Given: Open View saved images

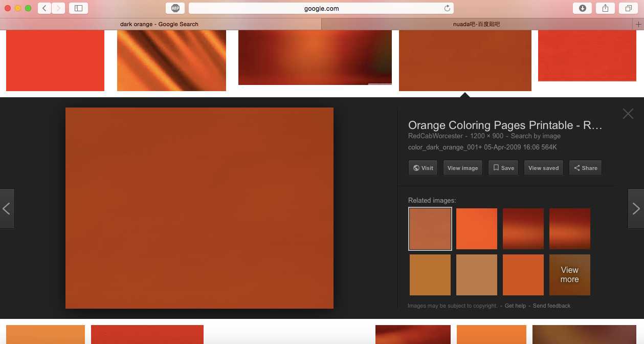Looking at the screenshot, I should click(543, 168).
